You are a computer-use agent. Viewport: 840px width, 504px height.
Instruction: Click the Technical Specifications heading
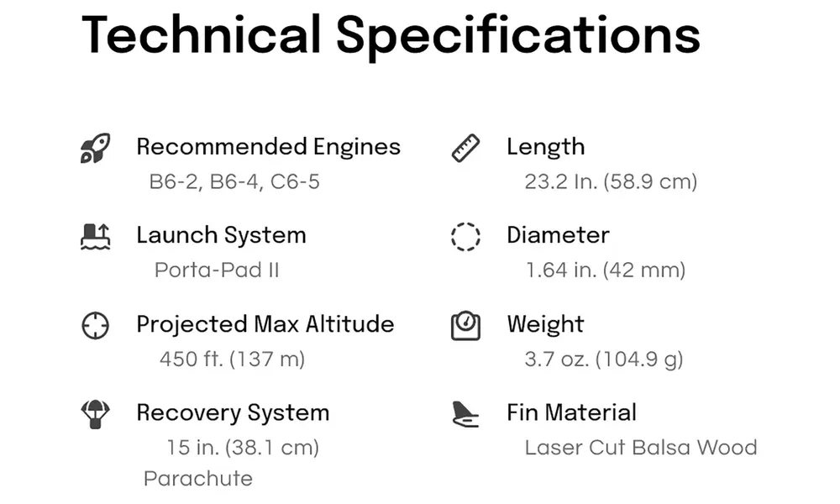tap(391, 36)
